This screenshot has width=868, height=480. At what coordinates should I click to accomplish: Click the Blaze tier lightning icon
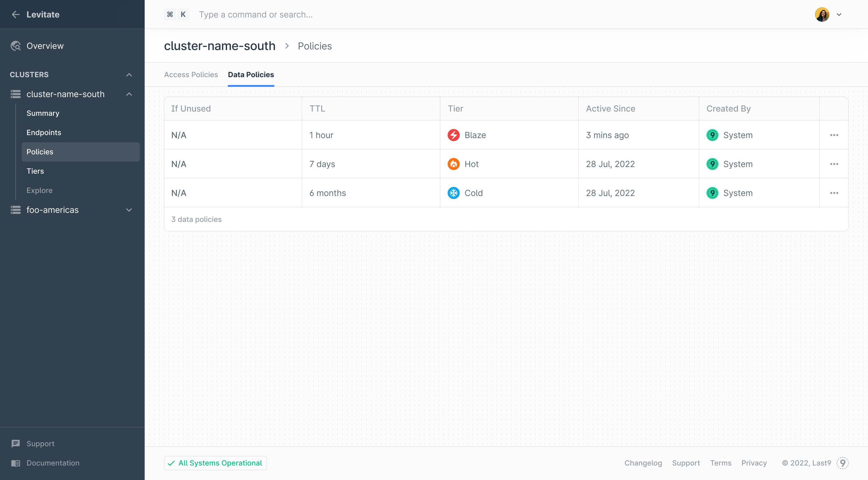[454, 135]
